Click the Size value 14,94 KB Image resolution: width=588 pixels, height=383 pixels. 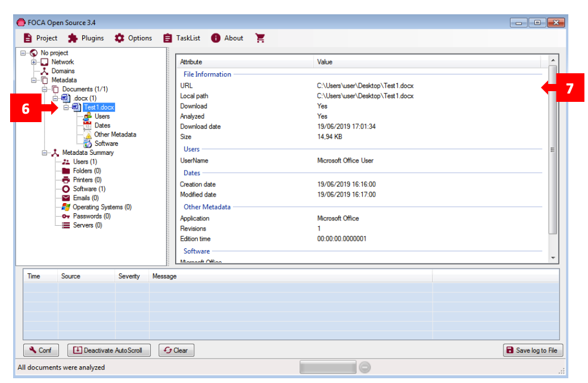(x=329, y=137)
